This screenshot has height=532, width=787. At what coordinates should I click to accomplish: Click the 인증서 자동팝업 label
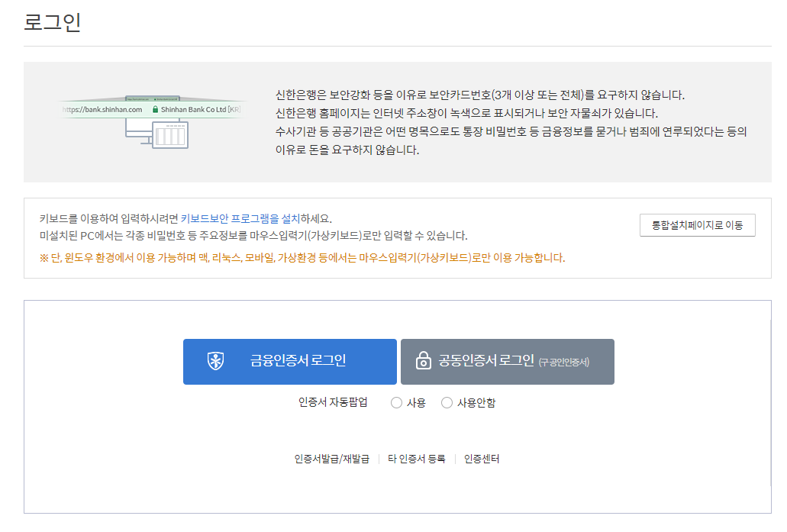(333, 402)
